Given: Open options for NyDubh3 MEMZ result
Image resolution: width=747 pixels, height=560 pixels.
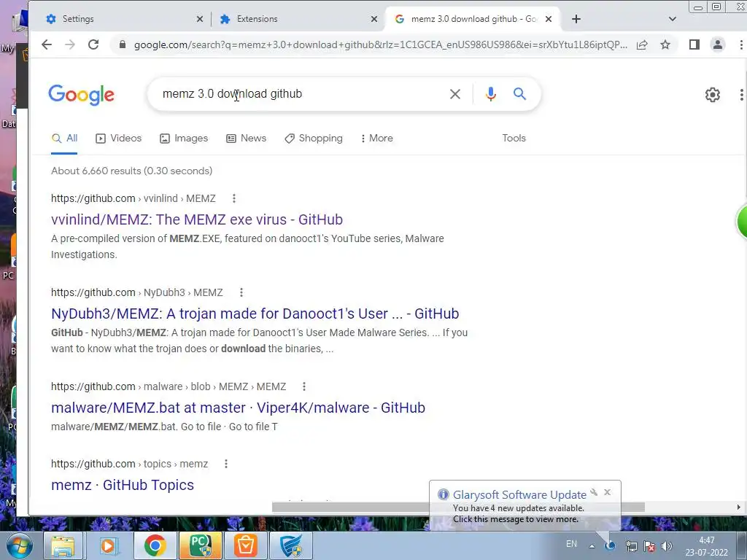Looking at the screenshot, I should pyautogui.click(x=241, y=292).
